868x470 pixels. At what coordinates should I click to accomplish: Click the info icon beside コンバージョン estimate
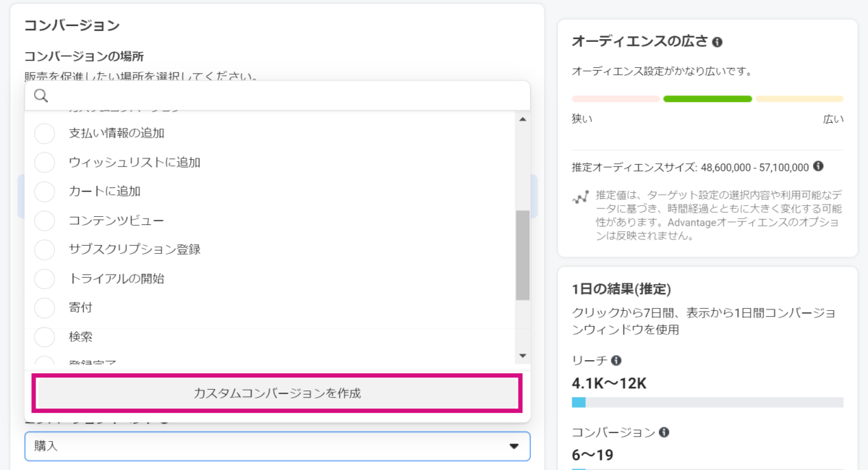664,432
